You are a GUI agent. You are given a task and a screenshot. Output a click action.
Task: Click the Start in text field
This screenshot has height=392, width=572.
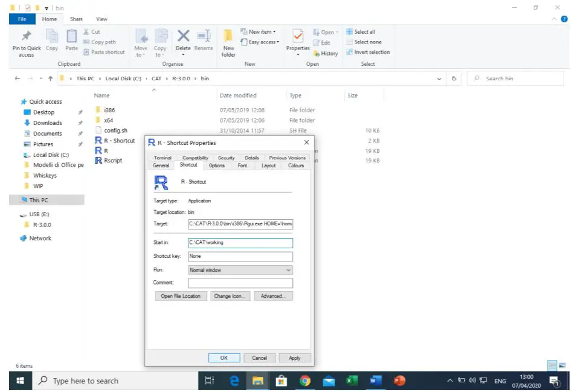240,243
